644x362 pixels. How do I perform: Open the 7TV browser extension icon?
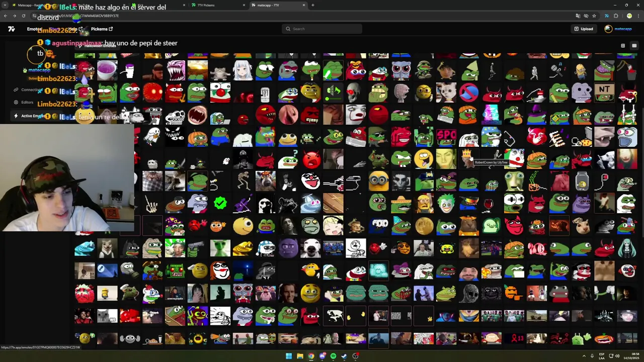pos(607,16)
